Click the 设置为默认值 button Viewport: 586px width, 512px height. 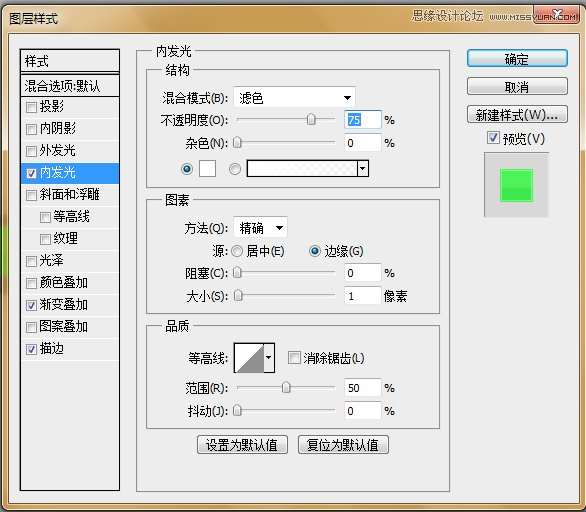[242, 445]
